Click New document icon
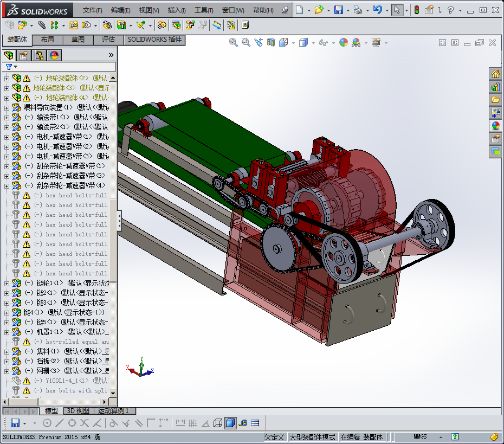Screen dimensions: 504x444 click(x=299, y=10)
